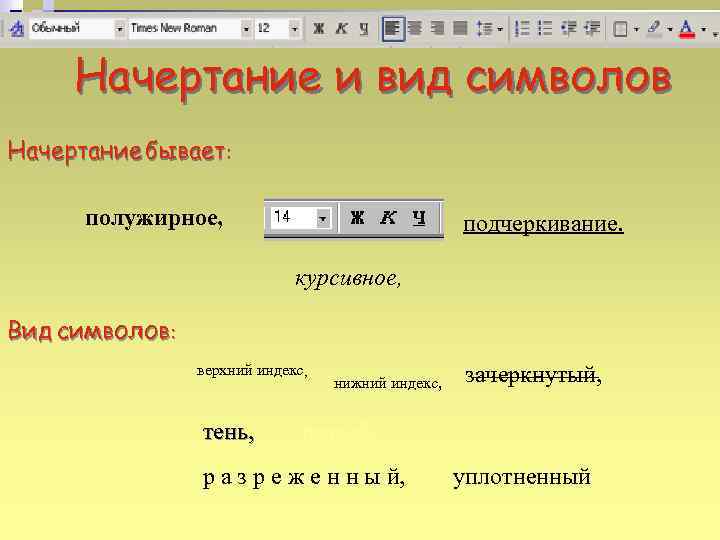Click the 'Обычный' style name field
The width and height of the screenshot is (720, 540).
coord(71,28)
